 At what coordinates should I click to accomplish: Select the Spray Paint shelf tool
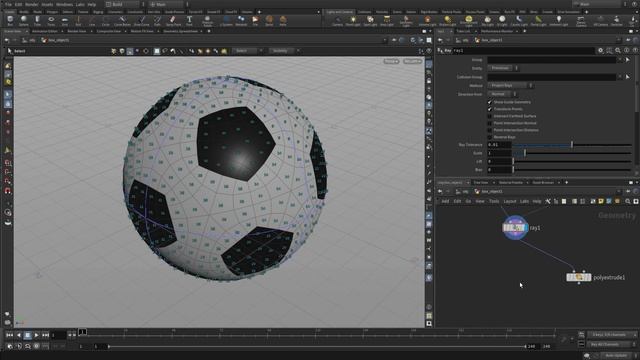tap(173, 21)
